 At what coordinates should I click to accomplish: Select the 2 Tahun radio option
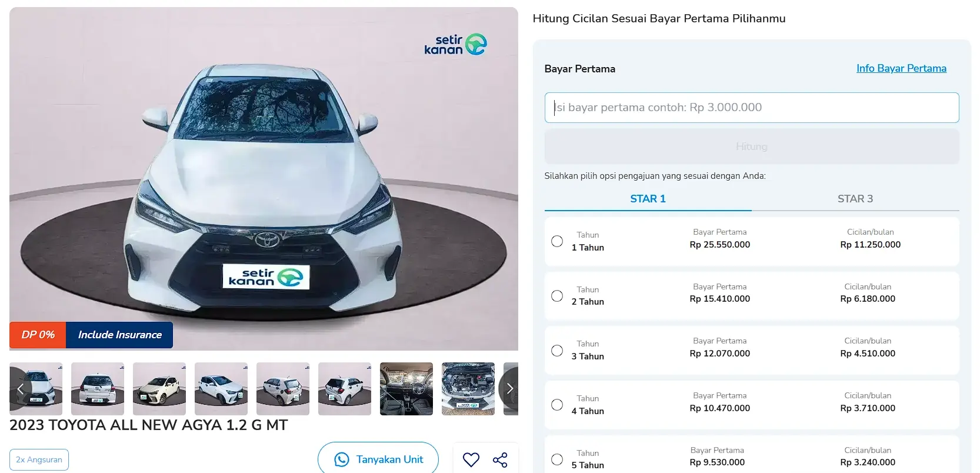click(557, 296)
